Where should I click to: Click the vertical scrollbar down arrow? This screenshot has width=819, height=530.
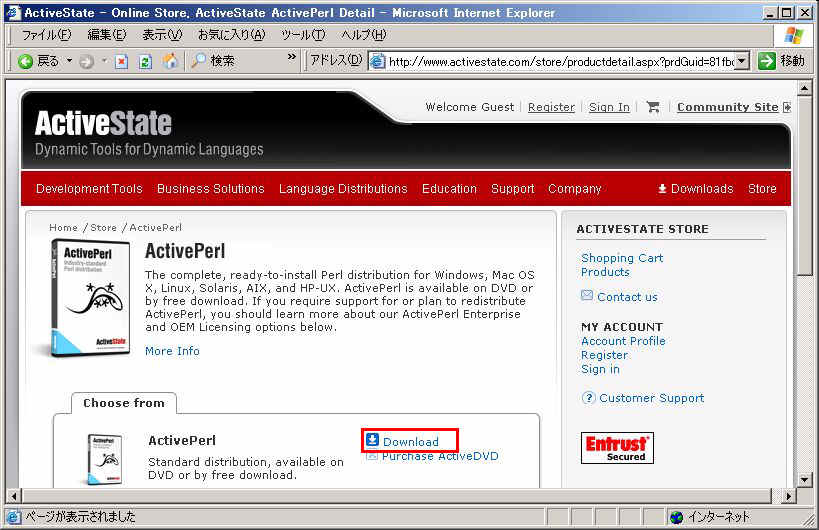click(804, 479)
